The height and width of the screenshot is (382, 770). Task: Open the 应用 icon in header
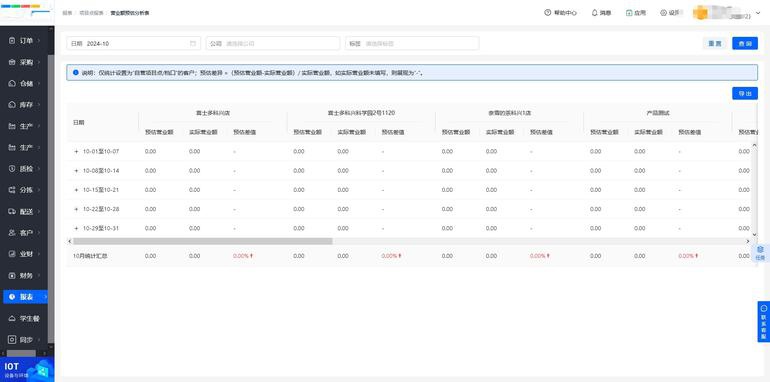click(636, 13)
